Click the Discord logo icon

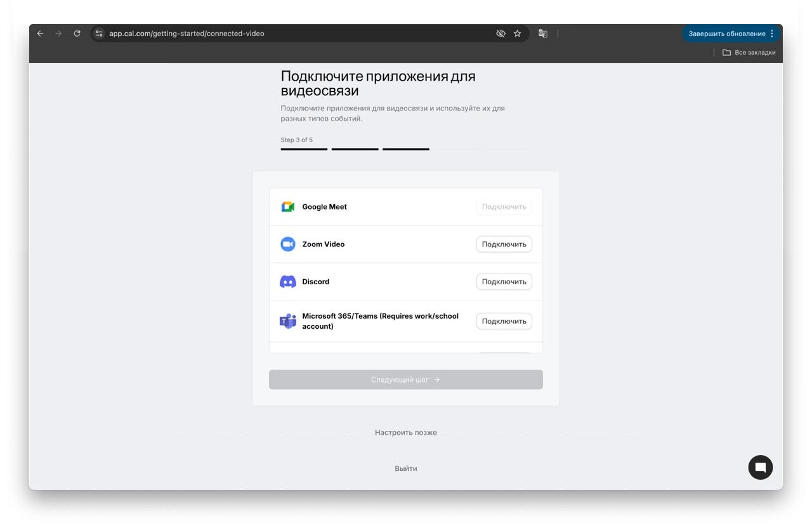tap(288, 282)
